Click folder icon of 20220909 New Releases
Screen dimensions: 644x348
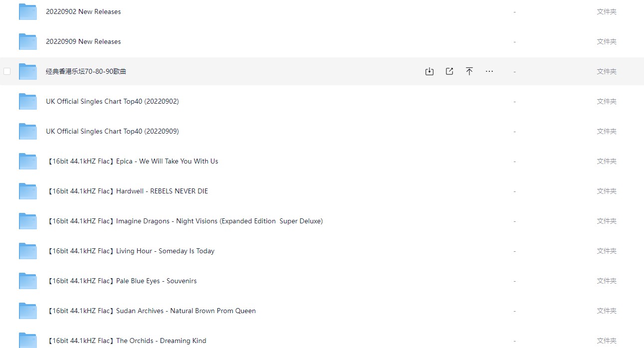click(28, 41)
